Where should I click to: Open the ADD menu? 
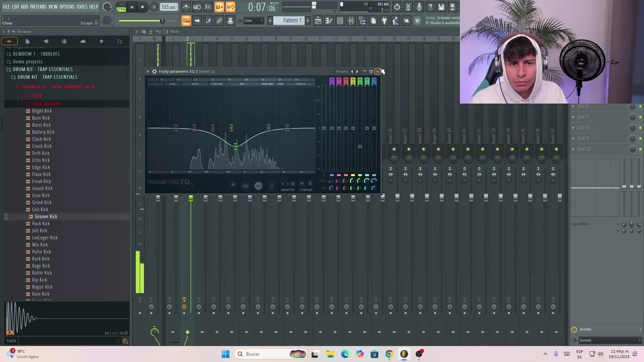pos(24,7)
